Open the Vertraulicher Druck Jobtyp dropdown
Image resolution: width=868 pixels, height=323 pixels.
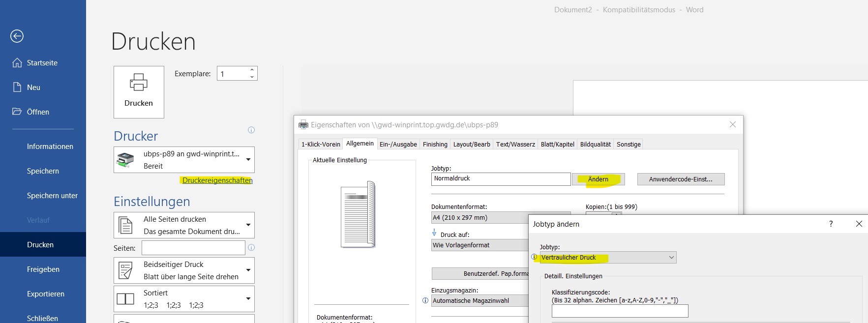point(608,258)
